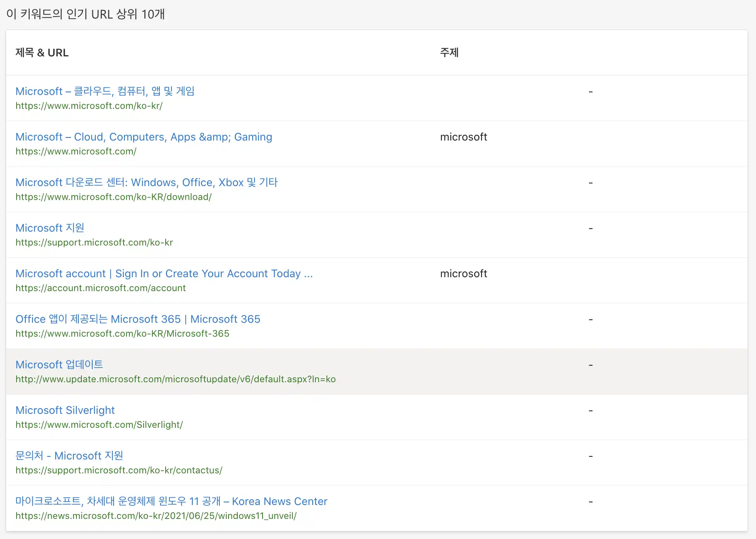Open 문의처 - Microsoft 지원 link
The image size is (756, 539).
pos(69,456)
